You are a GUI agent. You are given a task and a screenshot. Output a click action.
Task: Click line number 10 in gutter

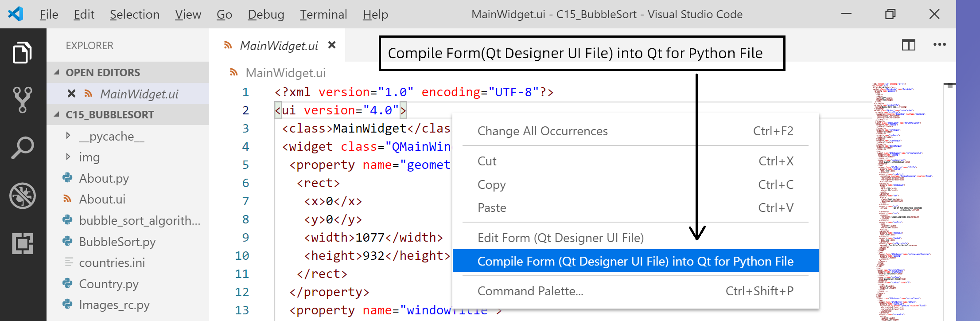click(x=242, y=255)
